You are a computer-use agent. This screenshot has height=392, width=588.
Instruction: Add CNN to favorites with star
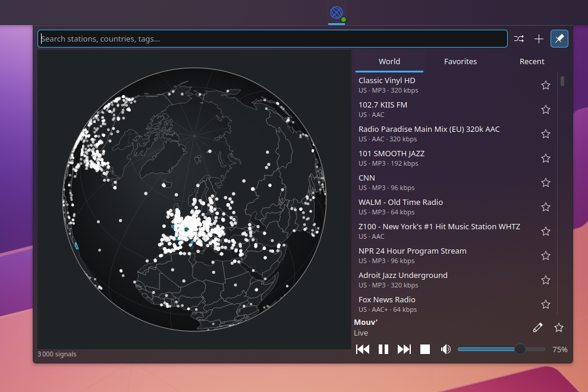(x=546, y=182)
